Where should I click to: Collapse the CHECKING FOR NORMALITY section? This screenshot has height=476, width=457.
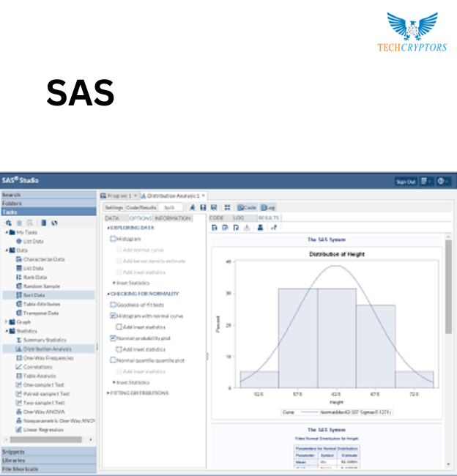point(108,294)
